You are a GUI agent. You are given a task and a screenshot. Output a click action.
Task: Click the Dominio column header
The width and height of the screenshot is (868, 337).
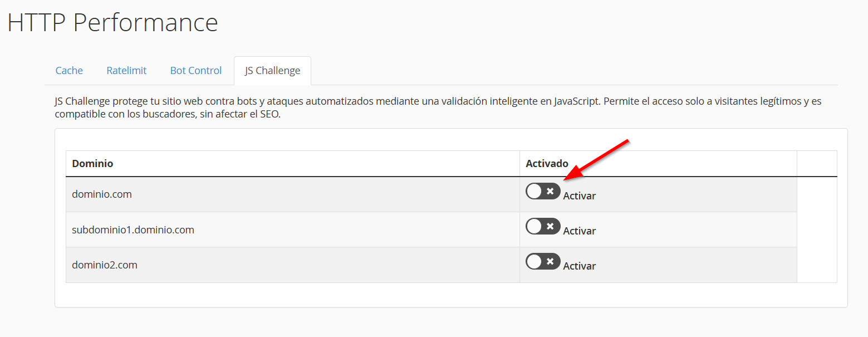pos(92,164)
